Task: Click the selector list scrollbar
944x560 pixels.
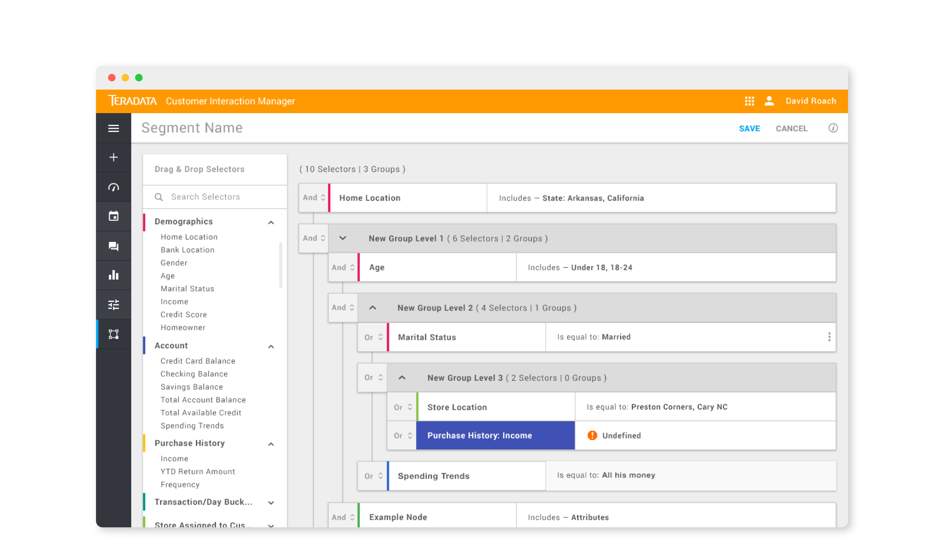Action: (281, 265)
